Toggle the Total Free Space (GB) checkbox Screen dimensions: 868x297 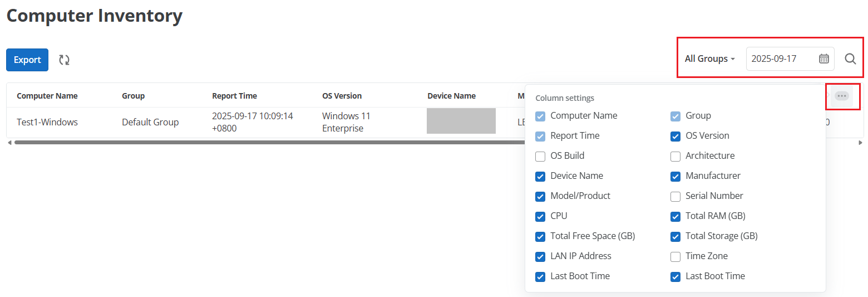[x=540, y=236]
